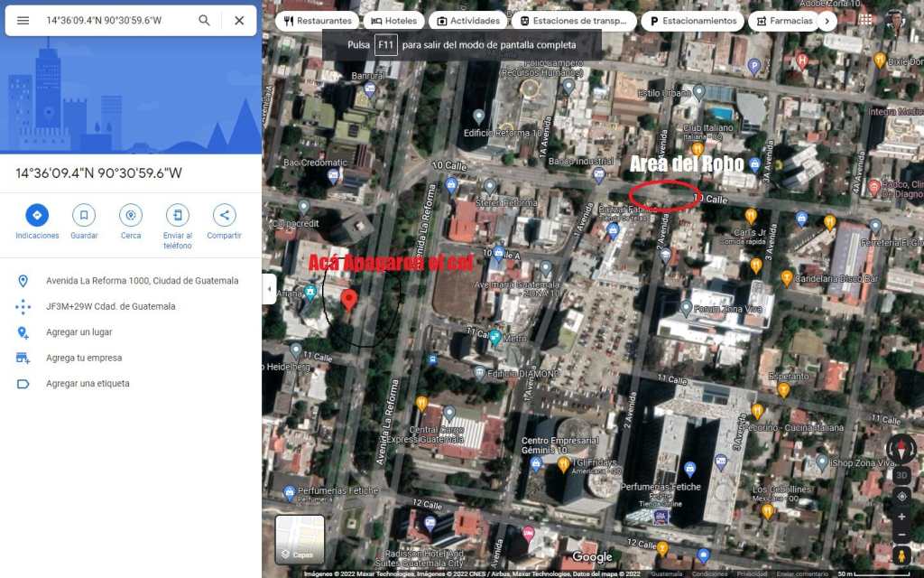Image resolution: width=924 pixels, height=578 pixels.
Task: Click Enviar al teléfono icon
Action: pos(178,216)
